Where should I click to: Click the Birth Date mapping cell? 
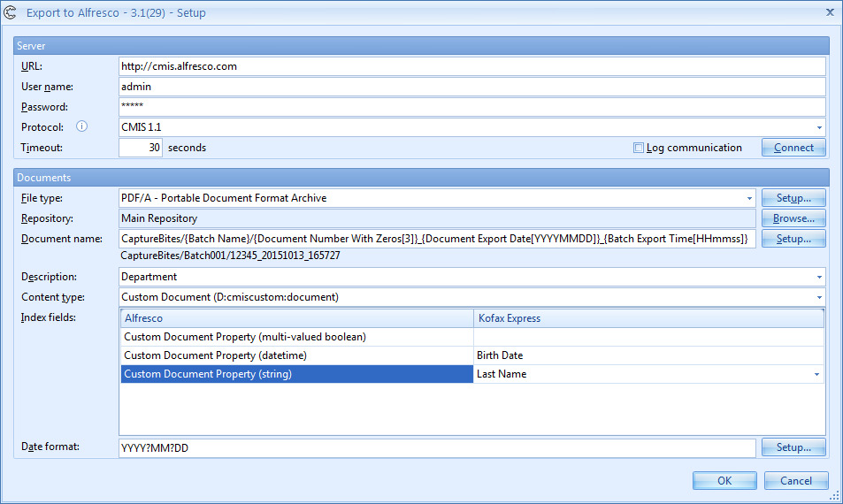click(648, 355)
